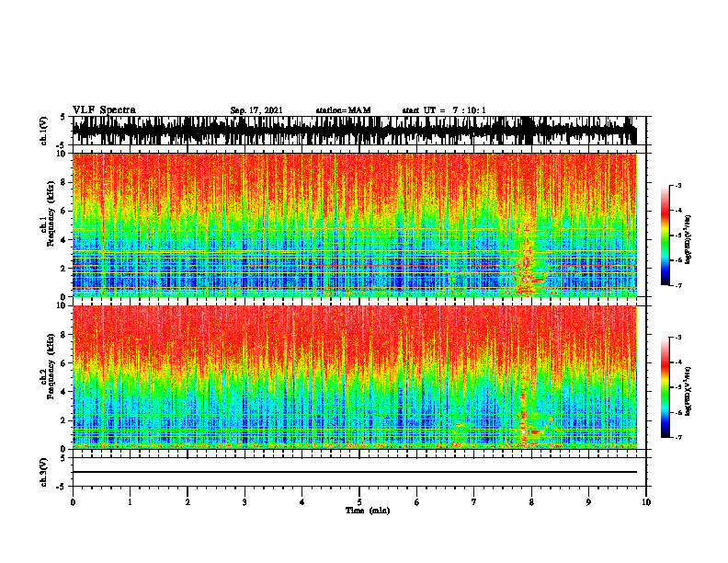Click the 'ch.2 Frequency (kHz)' axis label

pyautogui.click(x=48, y=366)
